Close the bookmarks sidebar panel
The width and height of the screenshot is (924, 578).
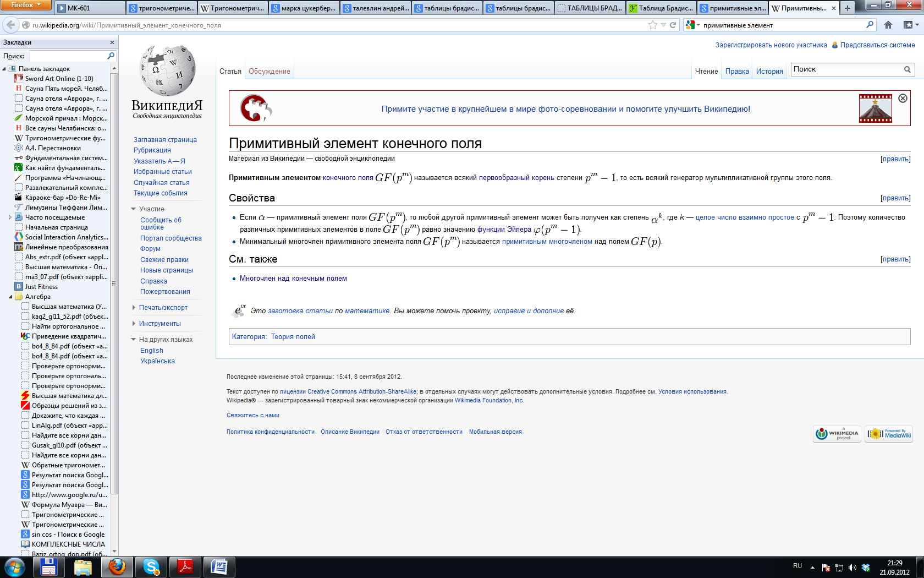point(112,42)
